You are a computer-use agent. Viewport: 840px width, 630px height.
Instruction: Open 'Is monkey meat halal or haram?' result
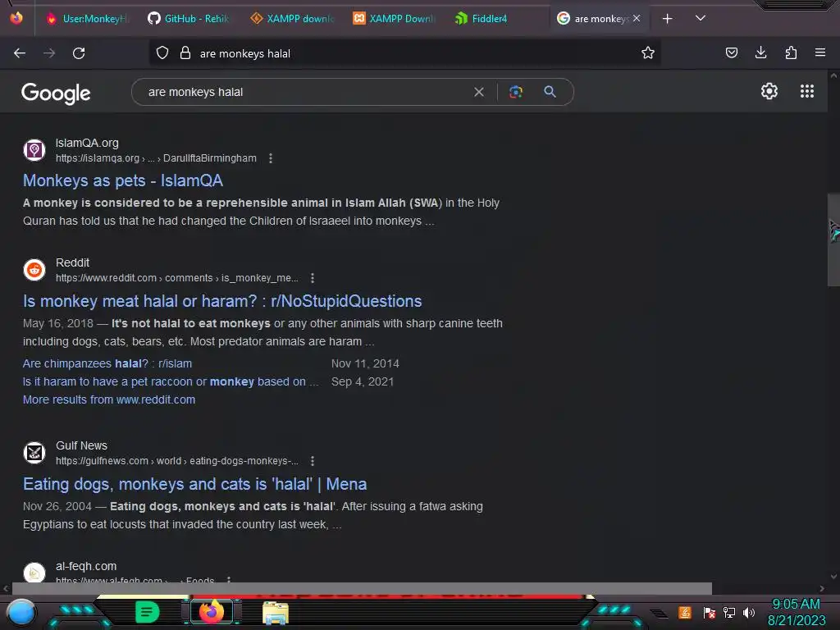coord(222,301)
